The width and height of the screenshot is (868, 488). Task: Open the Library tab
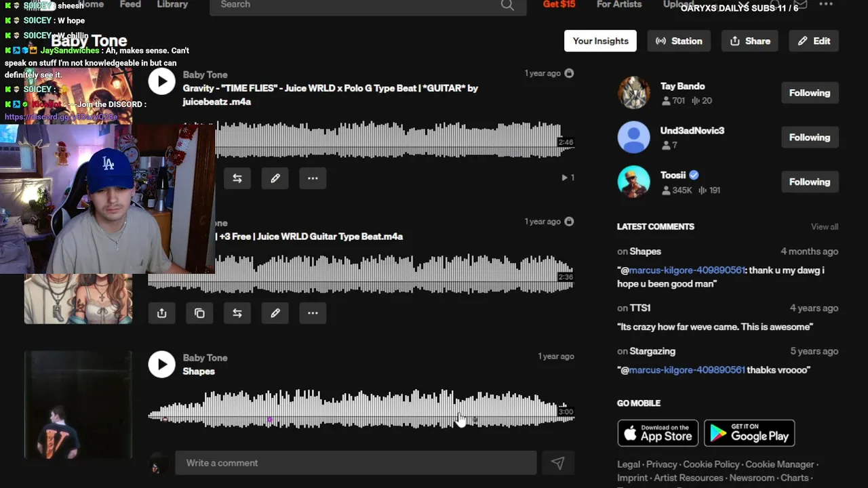172,4
